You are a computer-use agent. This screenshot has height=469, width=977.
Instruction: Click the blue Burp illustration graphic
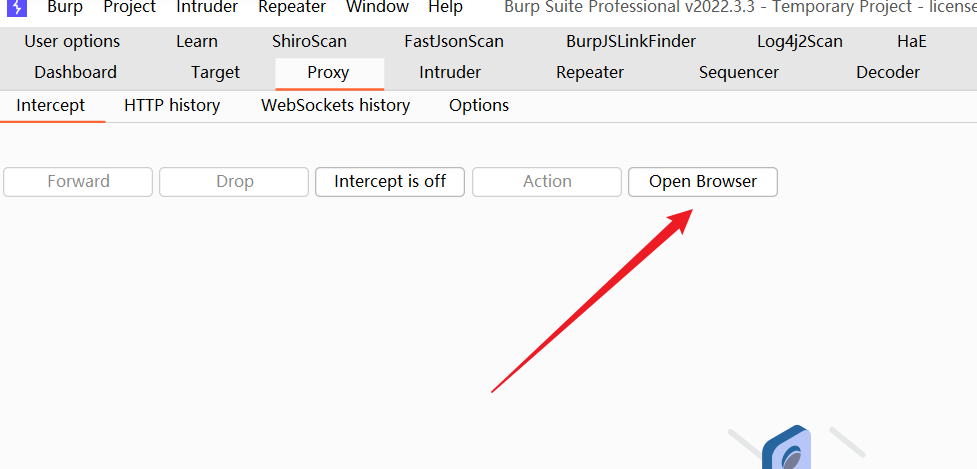[787, 447]
